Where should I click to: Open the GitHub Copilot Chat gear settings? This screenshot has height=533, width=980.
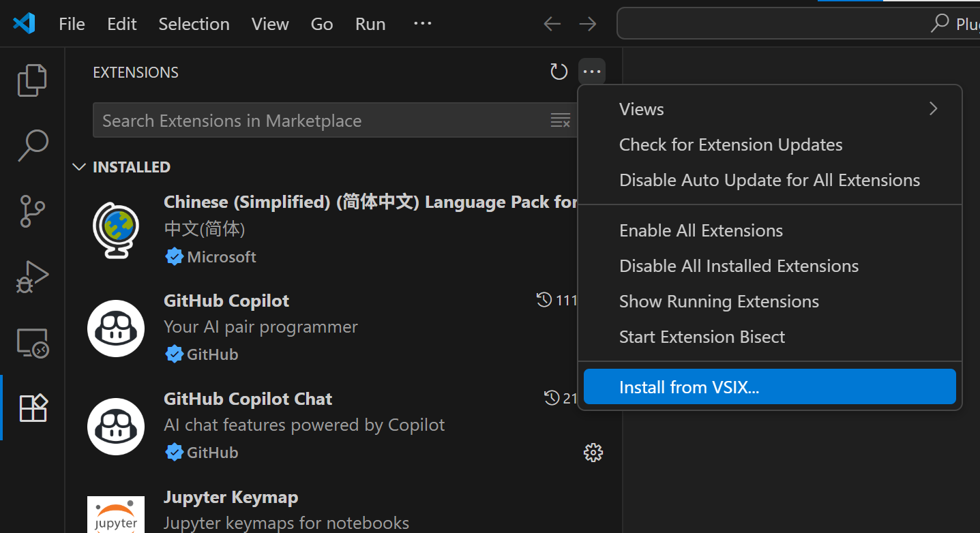point(593,453)
